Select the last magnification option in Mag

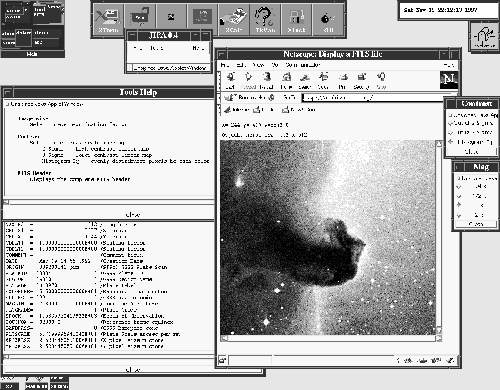click(476, 215)
